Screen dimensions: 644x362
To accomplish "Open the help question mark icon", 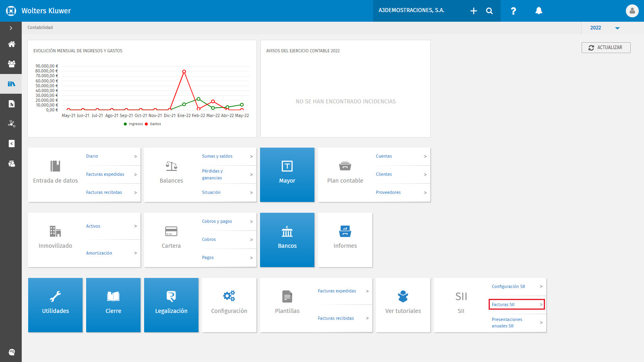I will coord(513,11).
